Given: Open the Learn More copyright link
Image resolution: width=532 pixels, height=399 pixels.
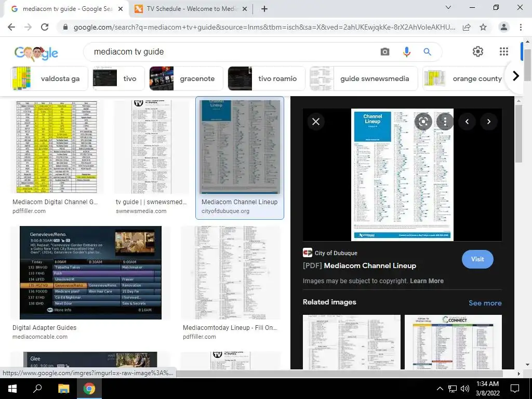Looking at the screenshot, I should [427, 281].
